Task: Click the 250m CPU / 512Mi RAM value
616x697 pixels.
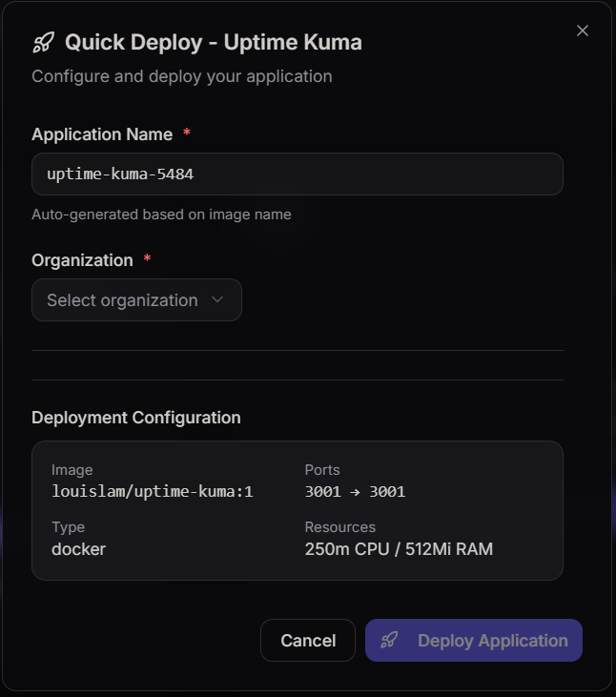Action: coord(399,549)
